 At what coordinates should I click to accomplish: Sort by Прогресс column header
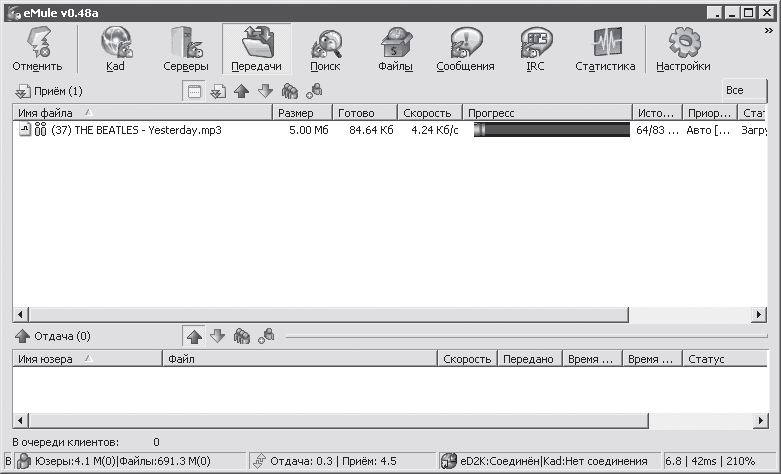(548, 113)
